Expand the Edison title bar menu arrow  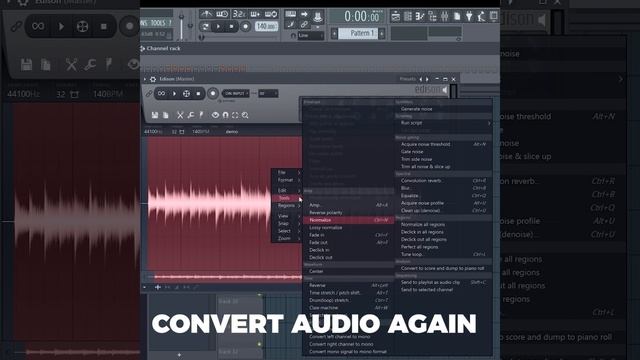click(145, 79)
